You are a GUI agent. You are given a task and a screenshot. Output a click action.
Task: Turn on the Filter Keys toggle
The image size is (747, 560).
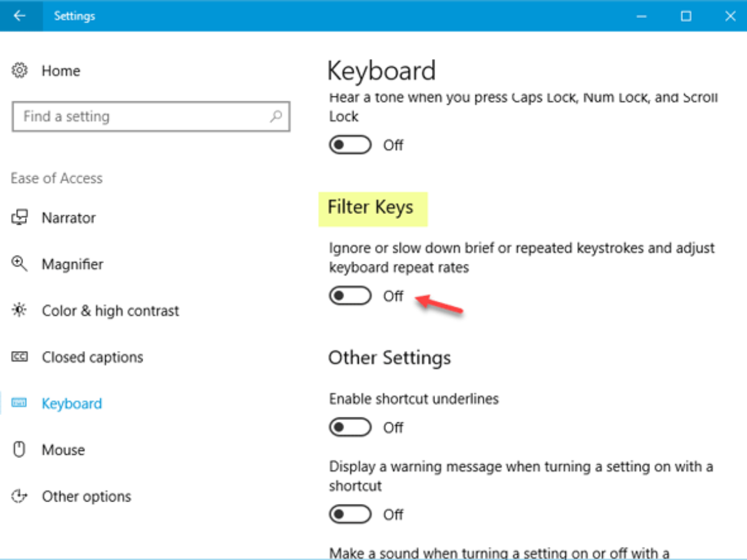[350, 296]
